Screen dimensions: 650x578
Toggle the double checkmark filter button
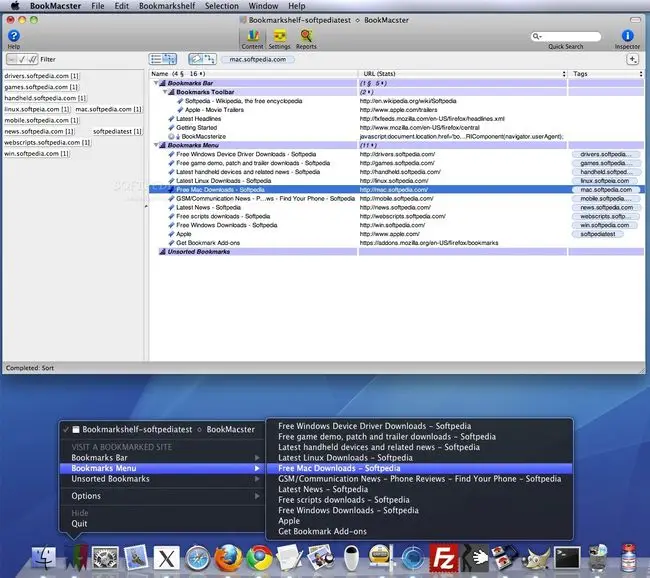pyautogui.click(x=32, y=59)
